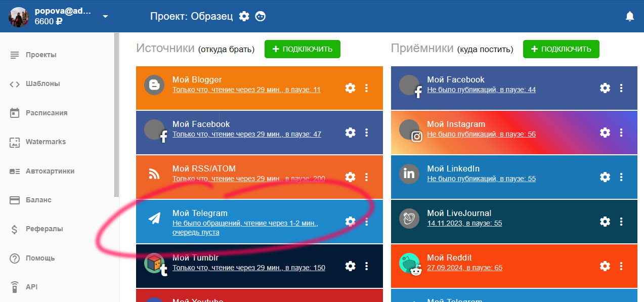Open Tumblr status link ending в паузе: 150
The image size is (644, 302).
[249, 268]
